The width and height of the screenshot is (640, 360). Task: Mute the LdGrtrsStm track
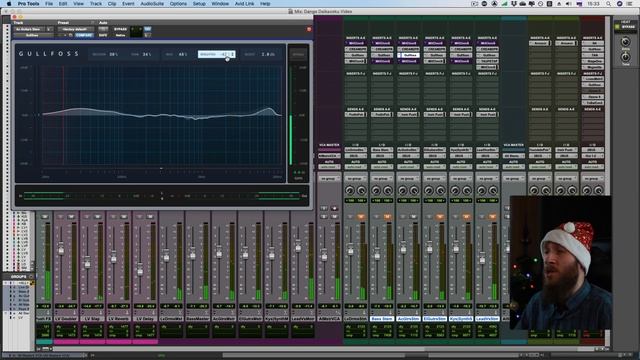(361, 217)
